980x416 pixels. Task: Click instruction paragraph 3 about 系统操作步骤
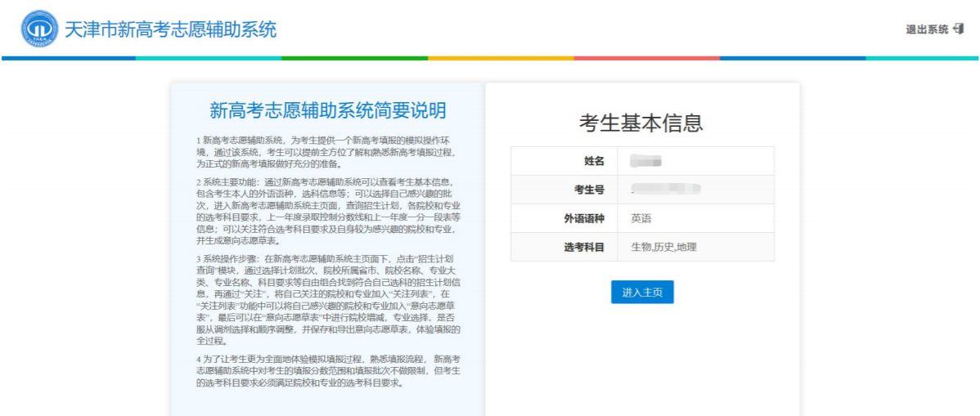[x=327, y=299]
